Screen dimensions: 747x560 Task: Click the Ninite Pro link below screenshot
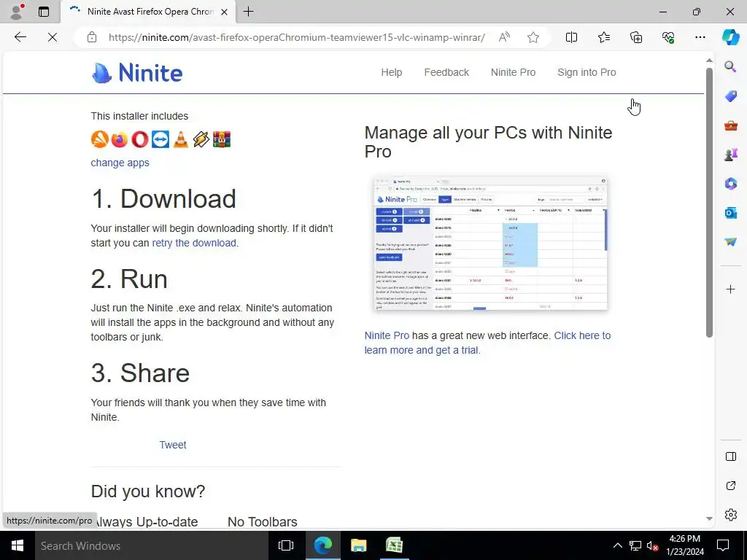pos(387,335)
